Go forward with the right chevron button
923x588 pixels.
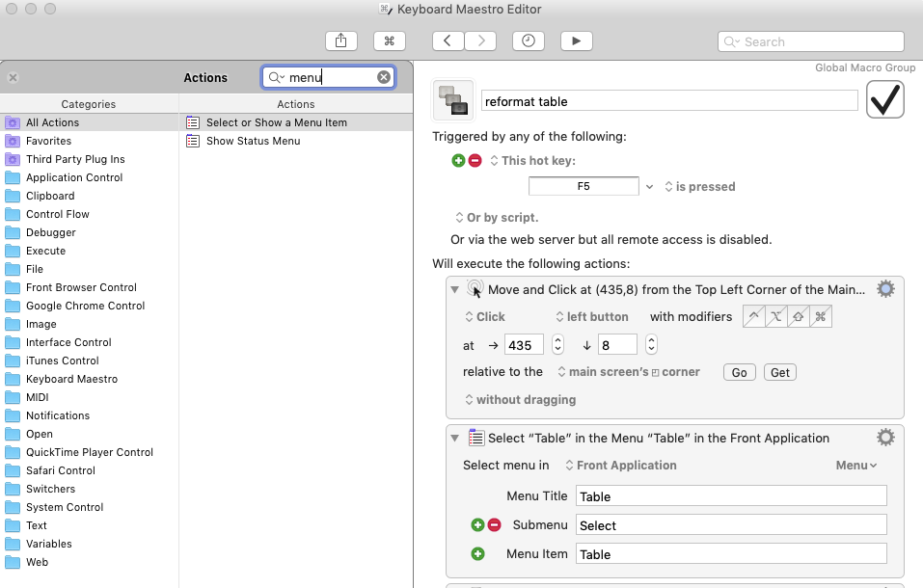[480, 41]
